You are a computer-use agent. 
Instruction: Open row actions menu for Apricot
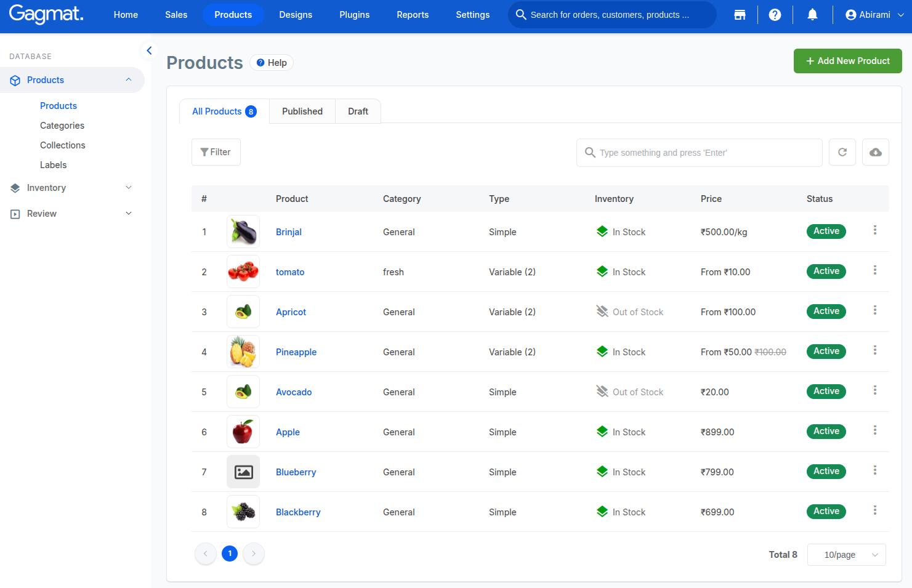(x=874, y=310)
